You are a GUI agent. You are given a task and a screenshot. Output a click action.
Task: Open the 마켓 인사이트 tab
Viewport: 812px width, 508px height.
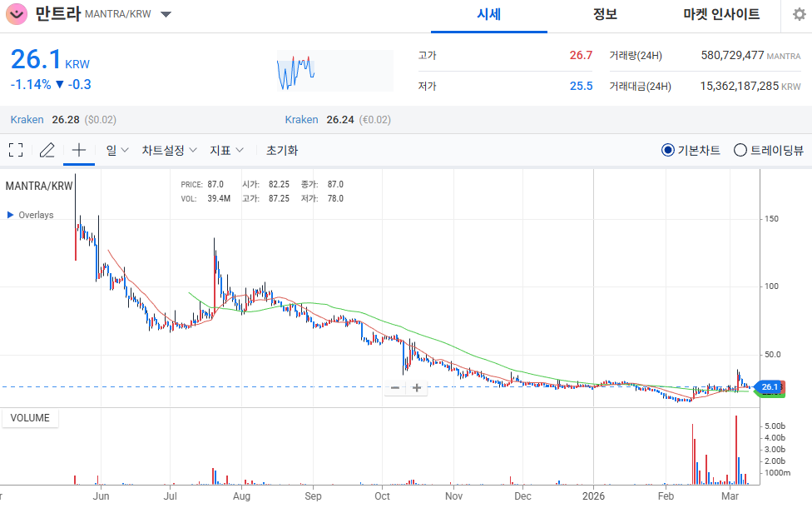click(721, 14)
